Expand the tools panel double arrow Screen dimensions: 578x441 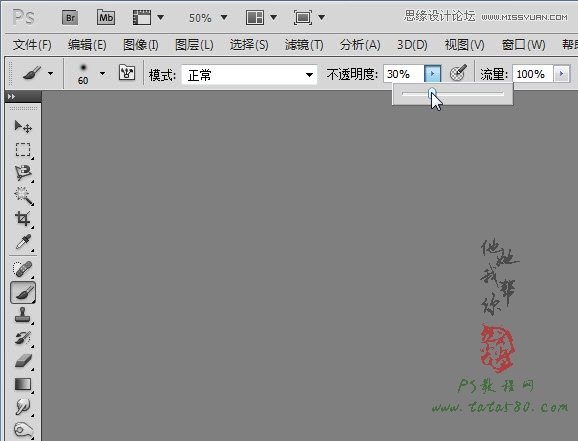tap(11, 96)
